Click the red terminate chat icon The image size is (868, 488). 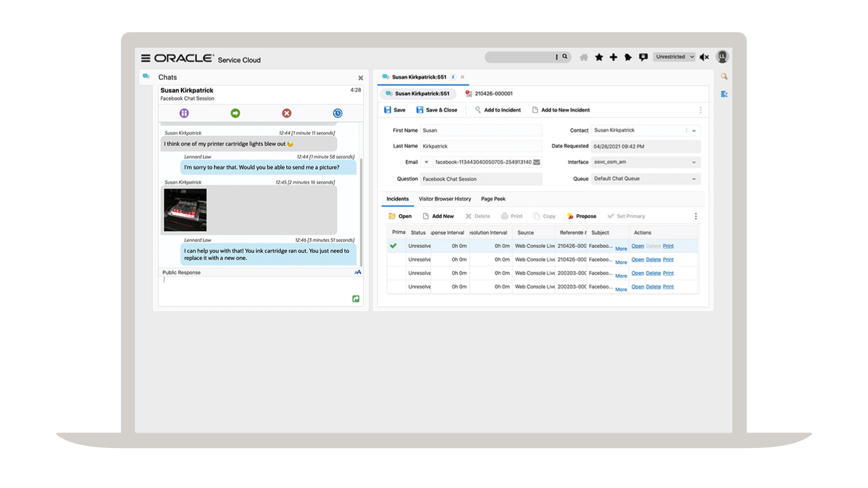point(287,114)
